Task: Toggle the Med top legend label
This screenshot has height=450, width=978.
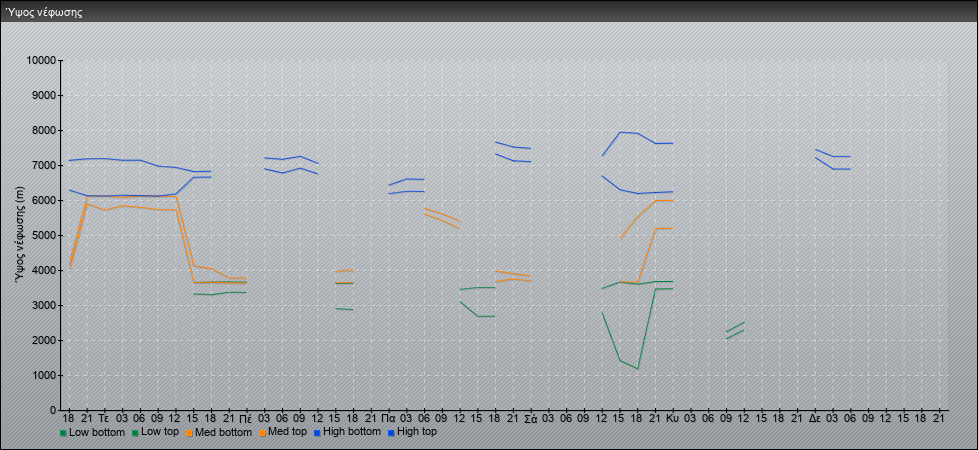Action: pos(286,432)
